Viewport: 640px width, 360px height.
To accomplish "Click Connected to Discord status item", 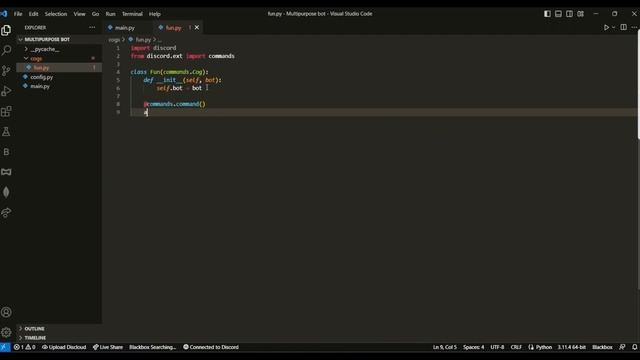I will point(211,347).
